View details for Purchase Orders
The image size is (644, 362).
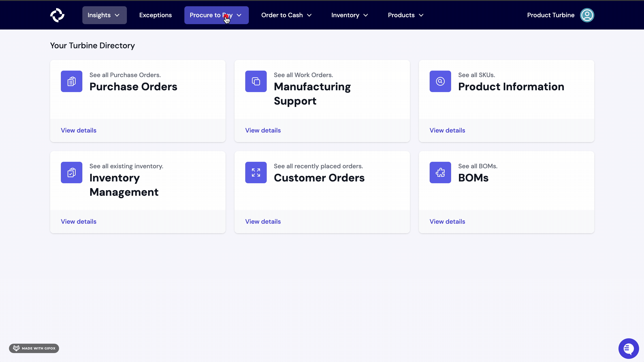click(79, 130)
